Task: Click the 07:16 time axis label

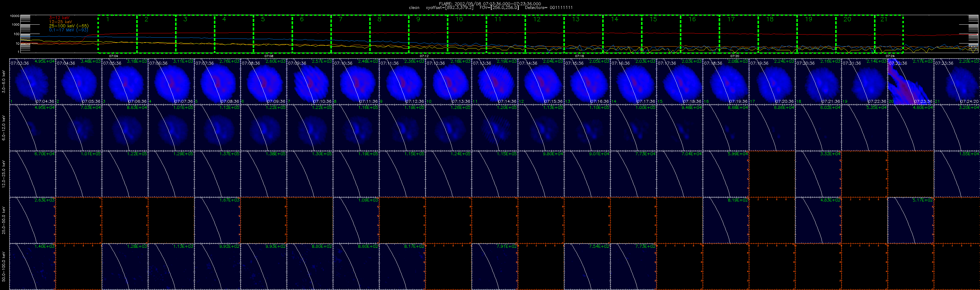Action: tap(579, 56)
